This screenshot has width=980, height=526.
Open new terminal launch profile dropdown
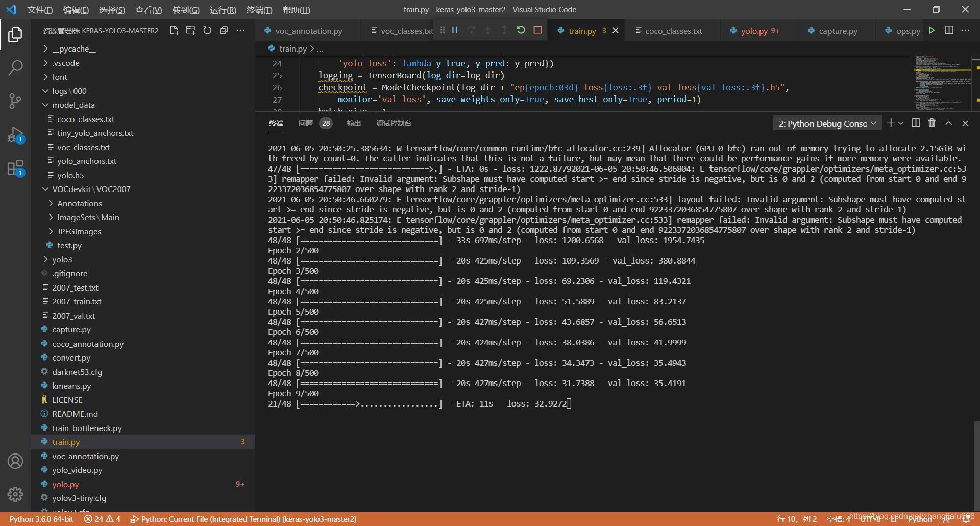tap(901, 123)
